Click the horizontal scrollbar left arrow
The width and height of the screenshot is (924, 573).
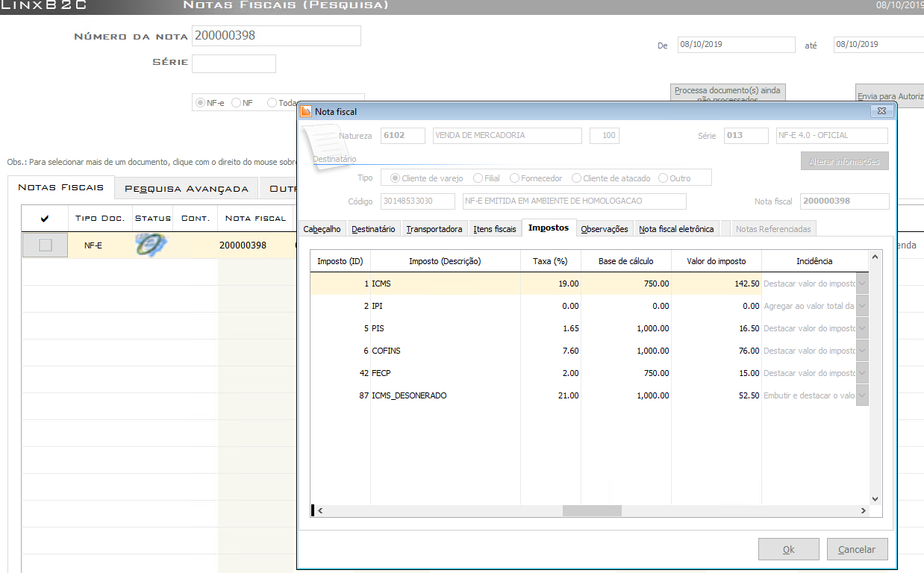pyautogui.click(x=320, y=511)
